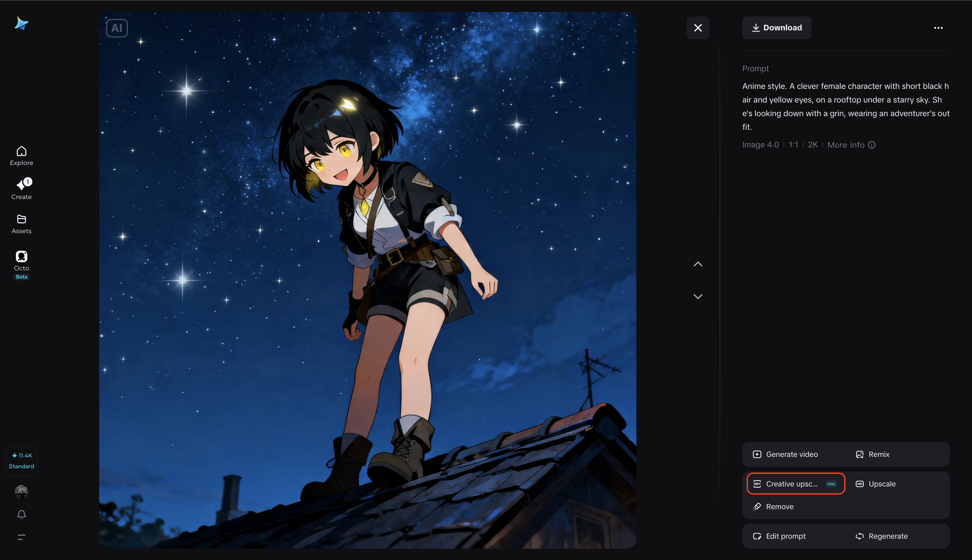The height and width of the screenshot is (560, 972).
Task: Click the '1:1' aspect ratio label
Action: (793, 145)
